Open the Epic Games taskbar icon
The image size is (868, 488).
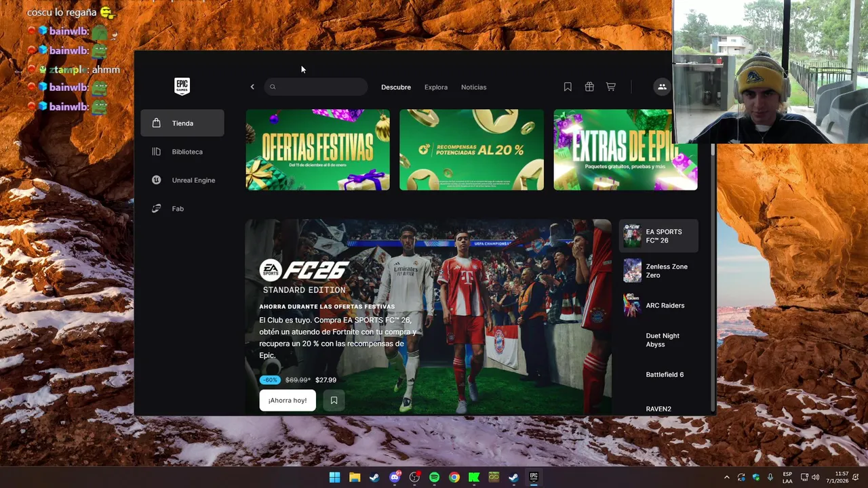(x=534, y=477)
